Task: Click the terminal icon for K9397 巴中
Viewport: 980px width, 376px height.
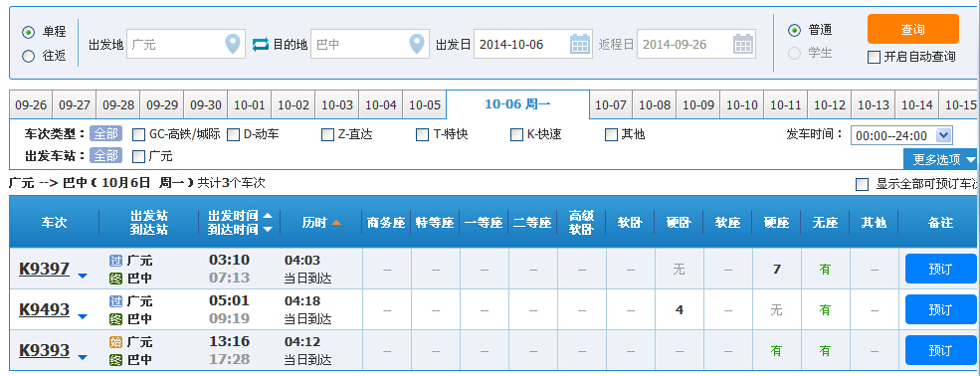Action: coord(115,278)
